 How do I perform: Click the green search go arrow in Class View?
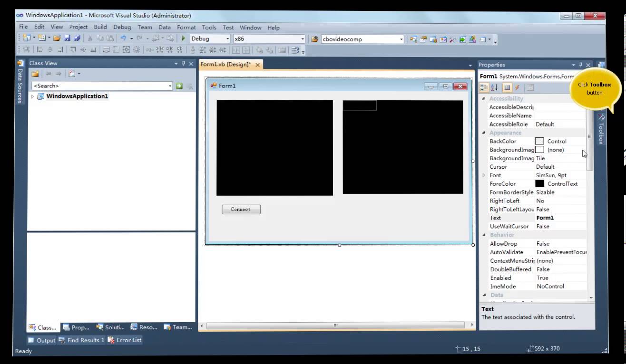coord(179,86)
